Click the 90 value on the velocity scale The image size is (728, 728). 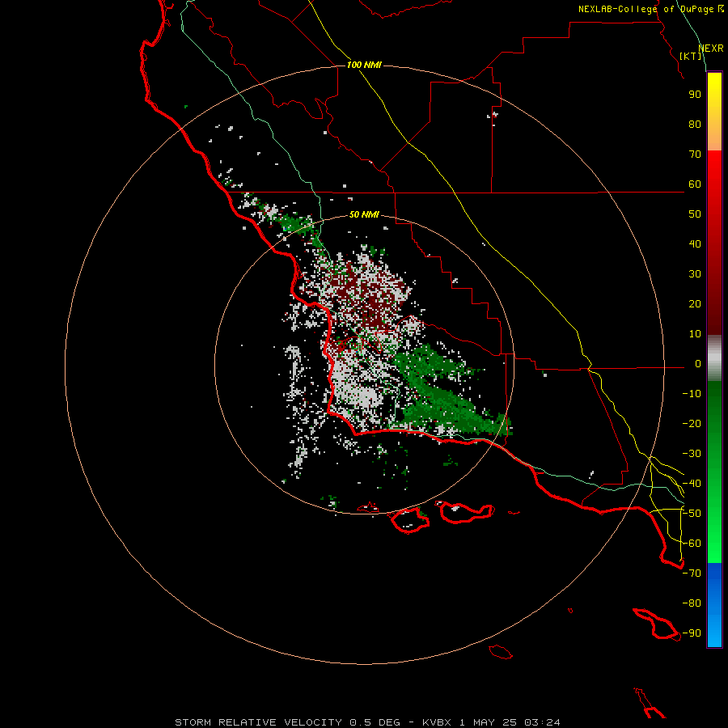coord(695,95)
